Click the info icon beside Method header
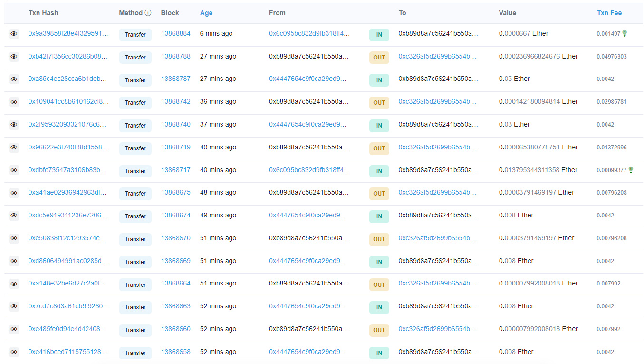 tap(148, 13)
